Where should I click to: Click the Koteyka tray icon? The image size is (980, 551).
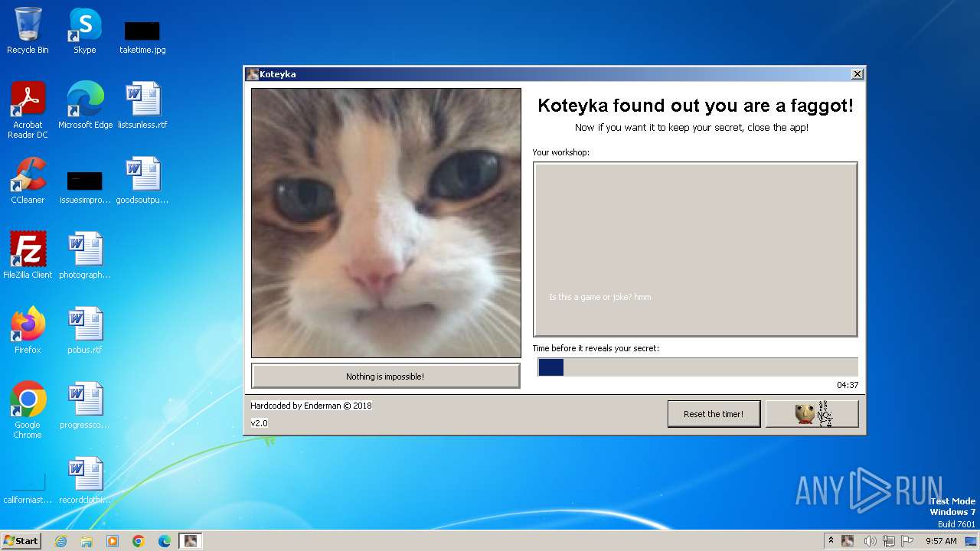click(848, 541)
